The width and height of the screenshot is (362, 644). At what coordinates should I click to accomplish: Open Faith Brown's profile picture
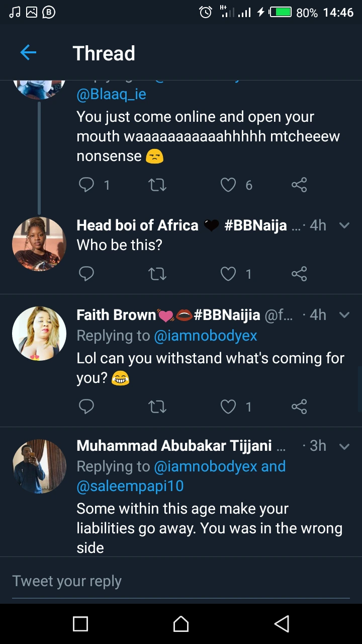coord(39,334)
